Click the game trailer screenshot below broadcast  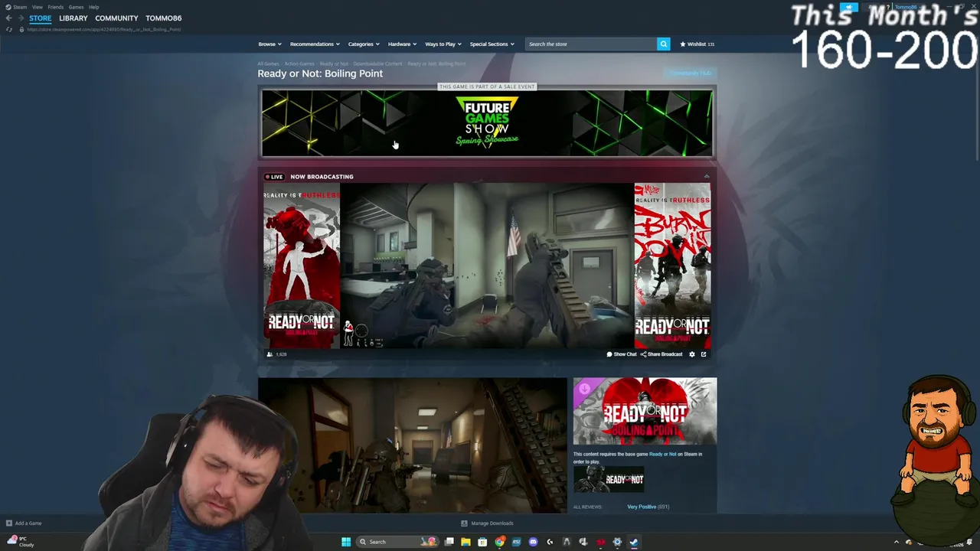tap(413, 445)
